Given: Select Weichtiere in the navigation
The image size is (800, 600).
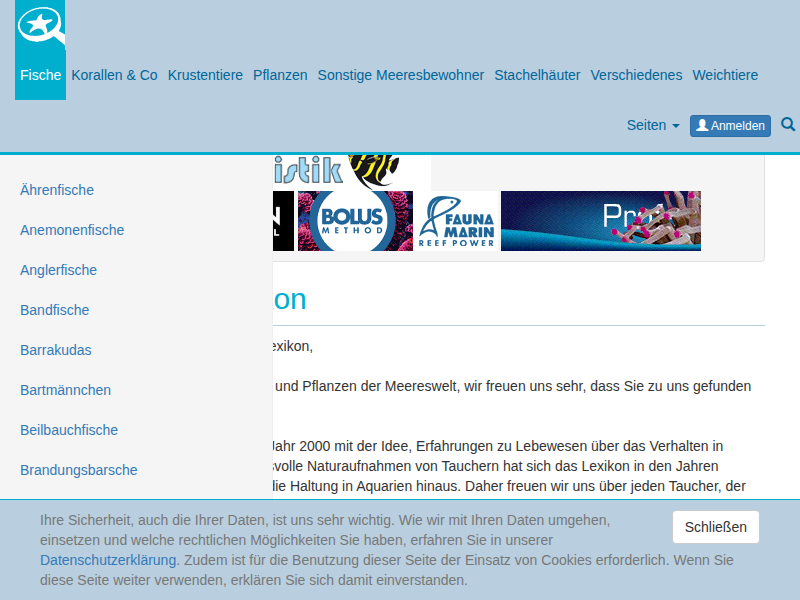Looking at the screenshot, I should click(725, 75).
